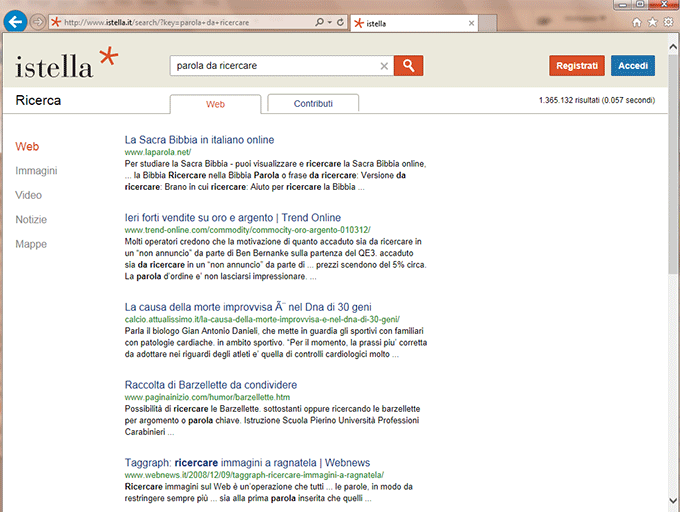Click snippet text 'Possibilità di ricercare le Barzellette'
680x512 pixels.
pyautogui.click(x=192, y=409)
